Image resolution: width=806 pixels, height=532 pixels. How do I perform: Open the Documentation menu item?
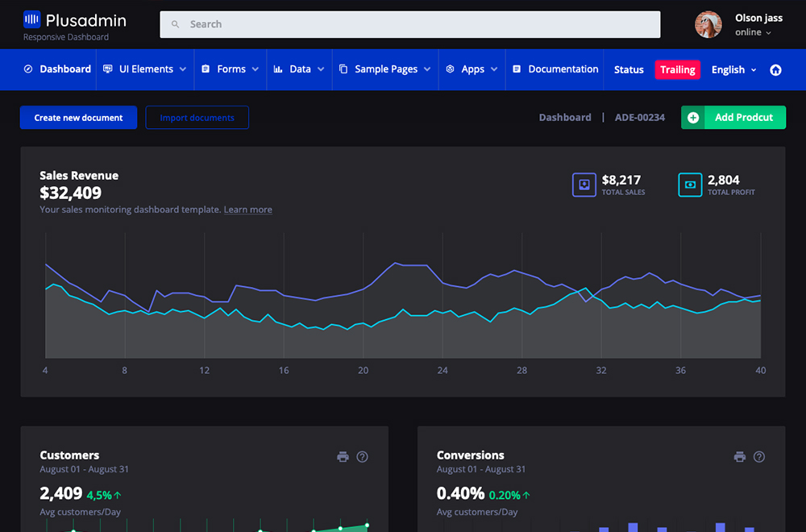(555, 69)
